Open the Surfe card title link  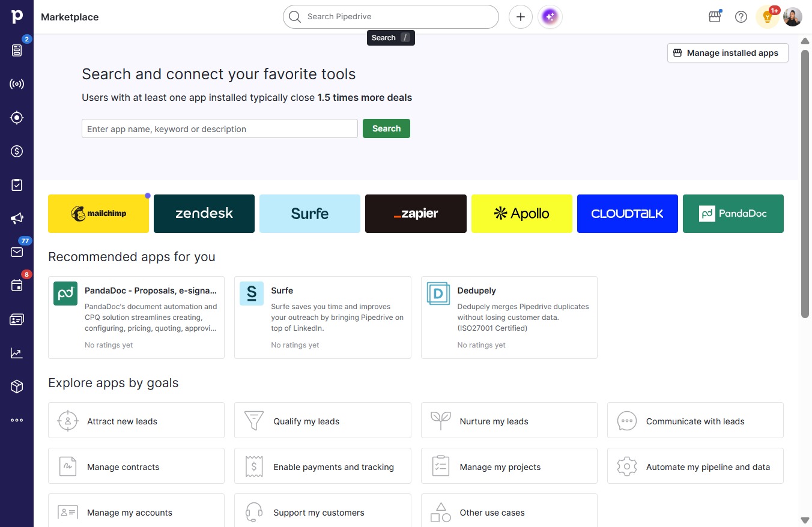tap(282, 291)
